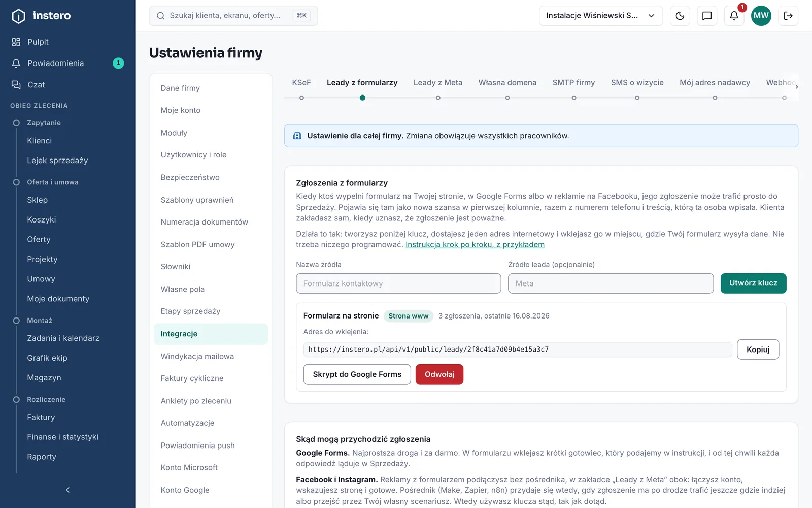Focus the Nazwa źródła input field
The image size is (812, 508).
(x=398, y=283)
